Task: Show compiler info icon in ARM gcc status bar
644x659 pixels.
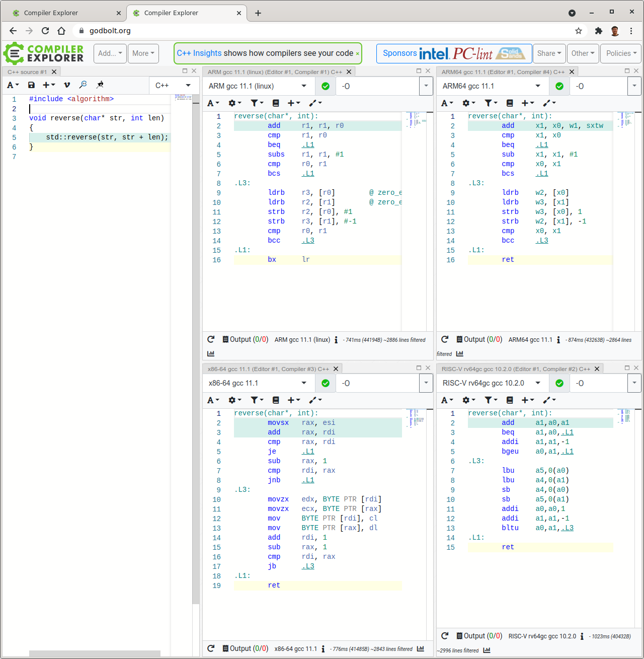Action: [x=336, y=340]
